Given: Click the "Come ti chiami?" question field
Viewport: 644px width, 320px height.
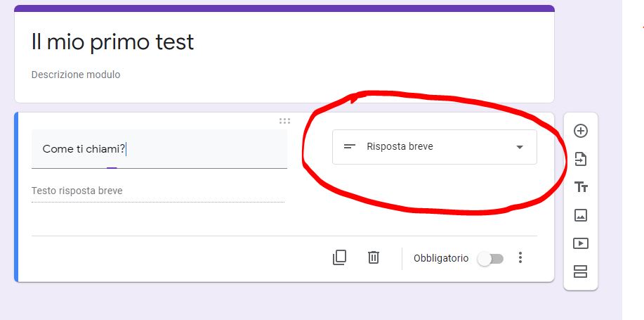Looking at the screenshot, I should (x=159, y=149).
